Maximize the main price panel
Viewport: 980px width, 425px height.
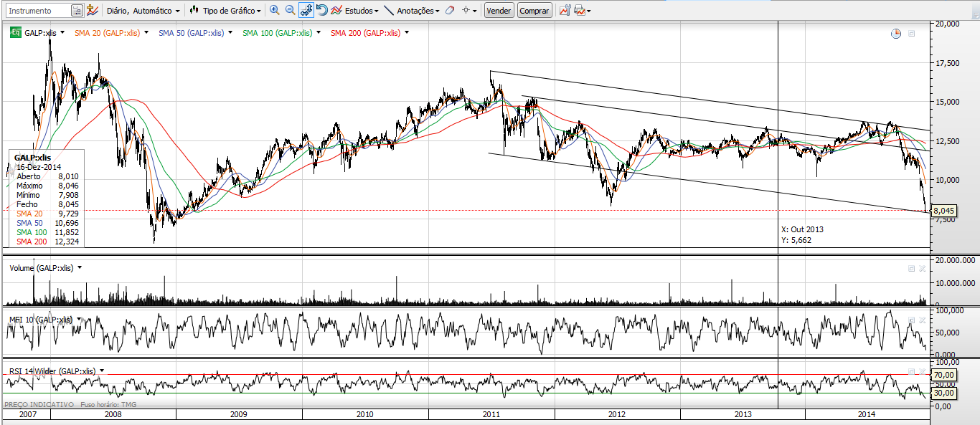click(x=911, y=33)
